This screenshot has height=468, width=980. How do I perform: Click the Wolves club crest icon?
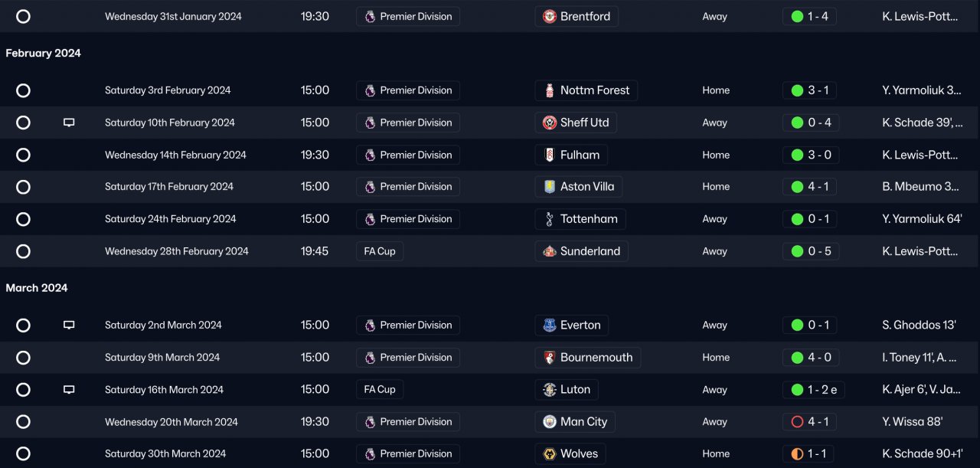point(549,454)
